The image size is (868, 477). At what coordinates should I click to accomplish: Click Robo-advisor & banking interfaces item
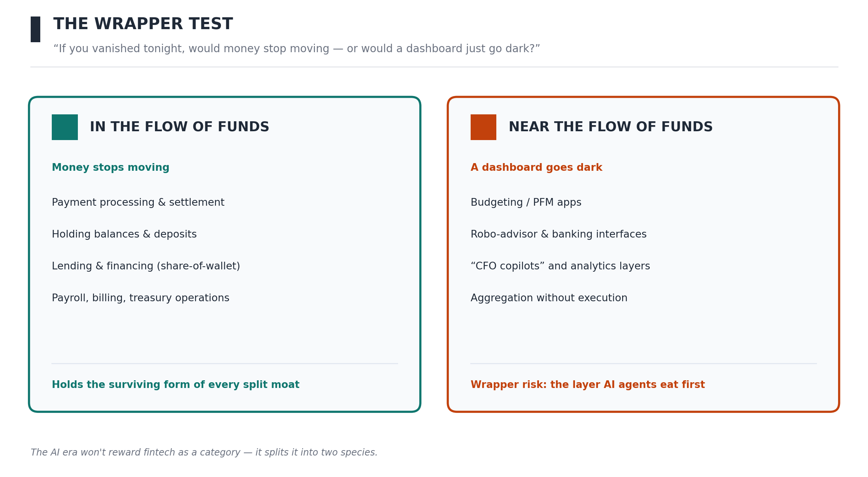[x=558, y=234]
